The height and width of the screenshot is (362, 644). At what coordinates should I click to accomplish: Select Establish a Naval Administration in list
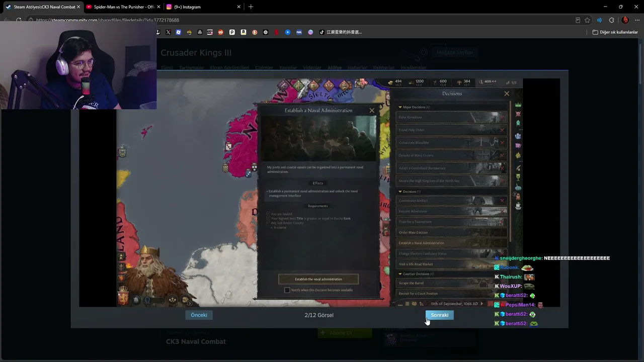(x=452, y=243)
